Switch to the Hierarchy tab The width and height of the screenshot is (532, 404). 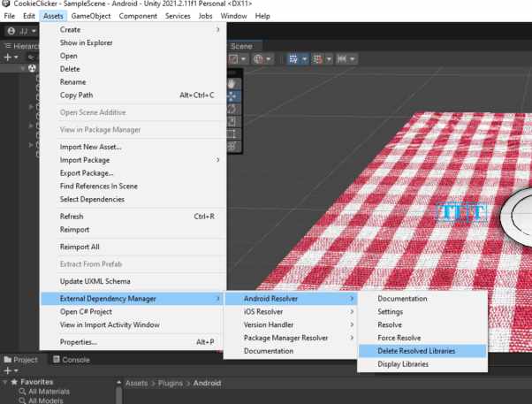tap(21, 46)
